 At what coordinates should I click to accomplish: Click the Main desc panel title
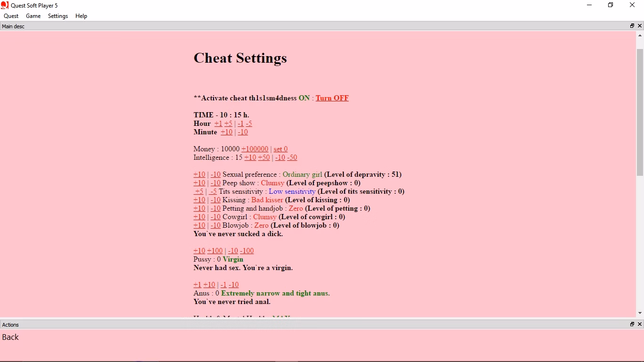13,26
